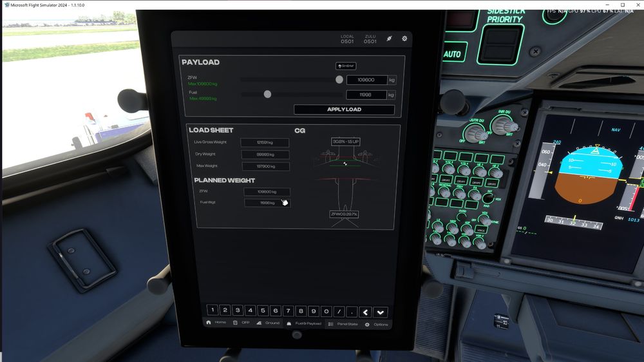Hide keypad with the down chevron key
This screenshot has width=644, height=362.
(381, 312)
